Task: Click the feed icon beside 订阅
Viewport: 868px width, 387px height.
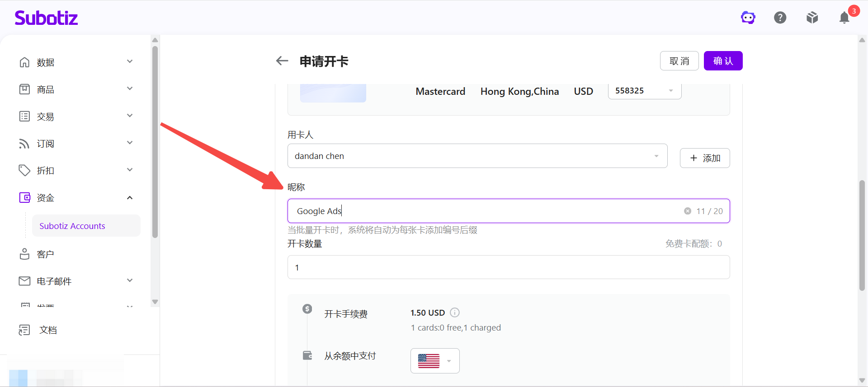Action: (x=24, y=144)
